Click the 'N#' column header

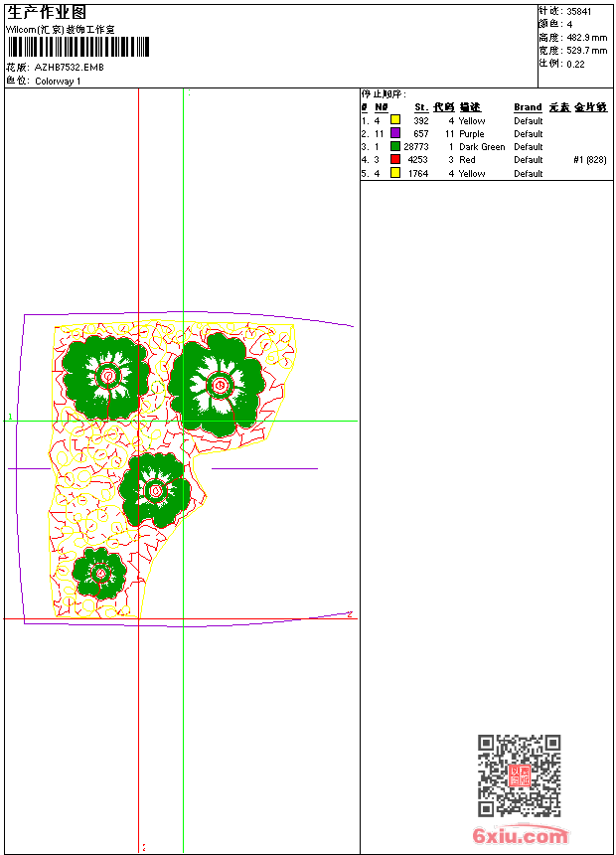(x=382, y=107)
